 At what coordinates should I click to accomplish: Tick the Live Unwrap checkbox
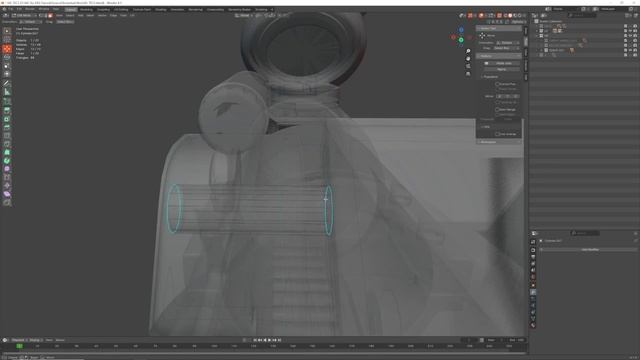498,134
